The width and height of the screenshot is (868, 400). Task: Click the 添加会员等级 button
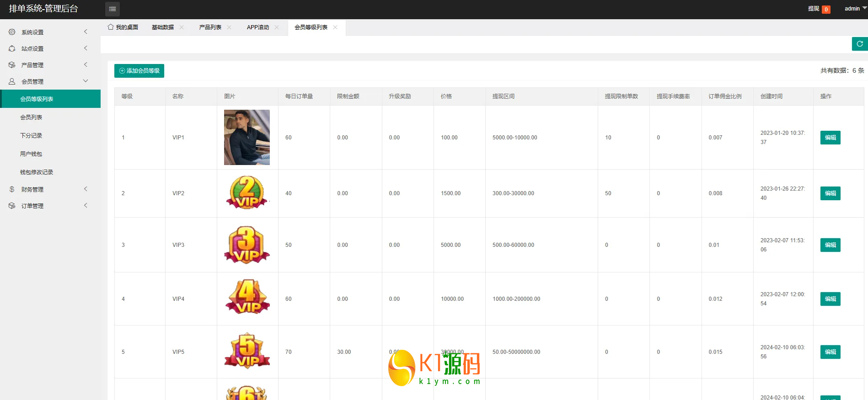(x=139, y=71)
